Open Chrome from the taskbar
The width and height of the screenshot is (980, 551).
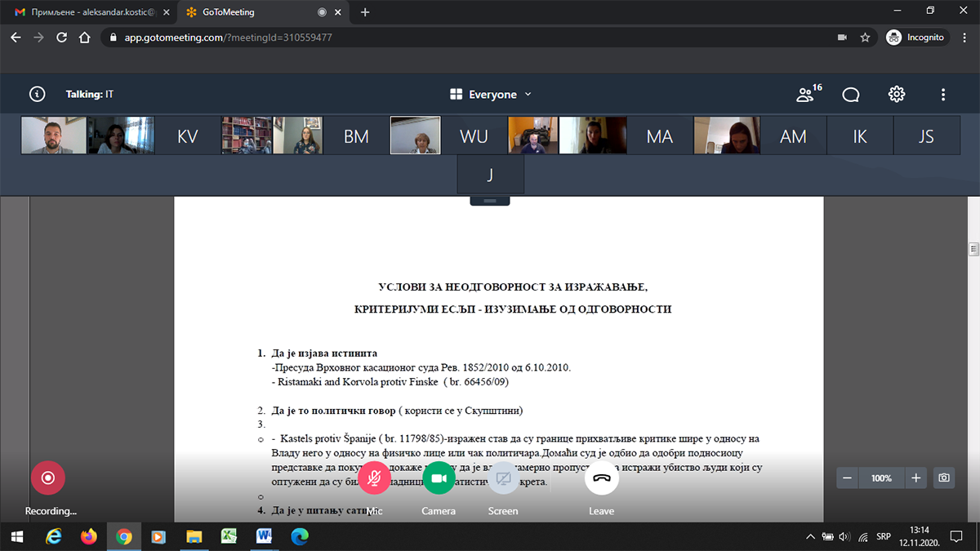point(124,536)
